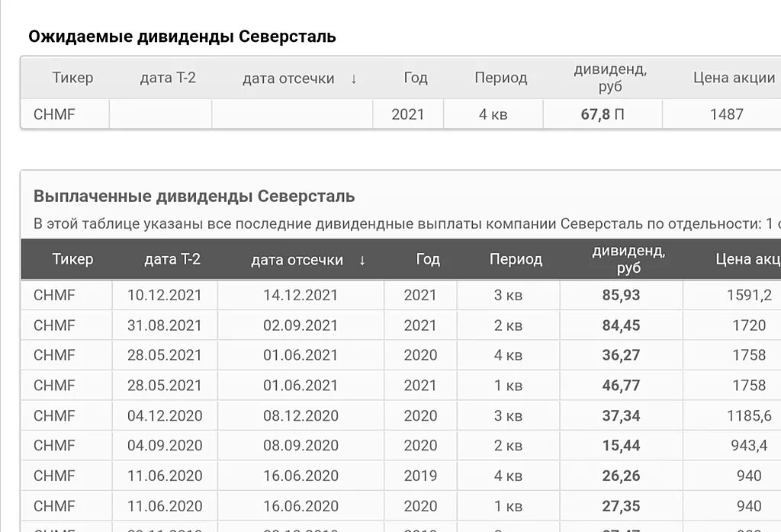Select dividend value 26,26
The width and height of the screenshot is (781, 532).
tap(621, 476)
